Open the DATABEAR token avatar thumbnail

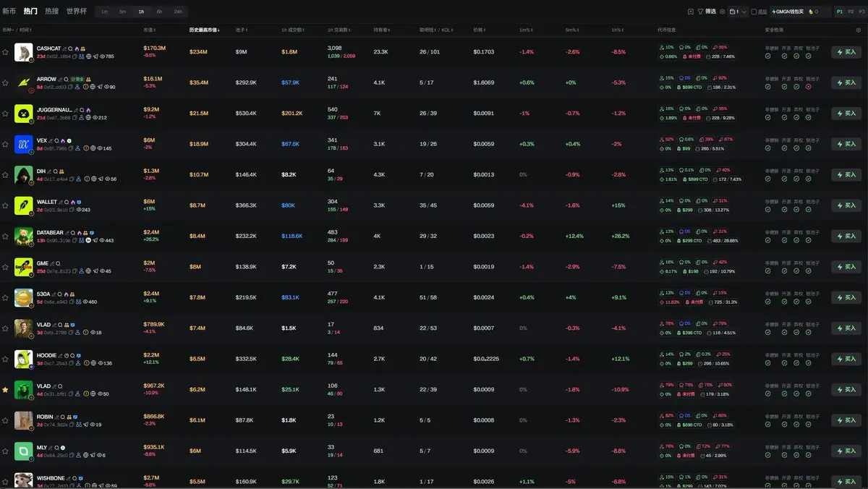24,236
